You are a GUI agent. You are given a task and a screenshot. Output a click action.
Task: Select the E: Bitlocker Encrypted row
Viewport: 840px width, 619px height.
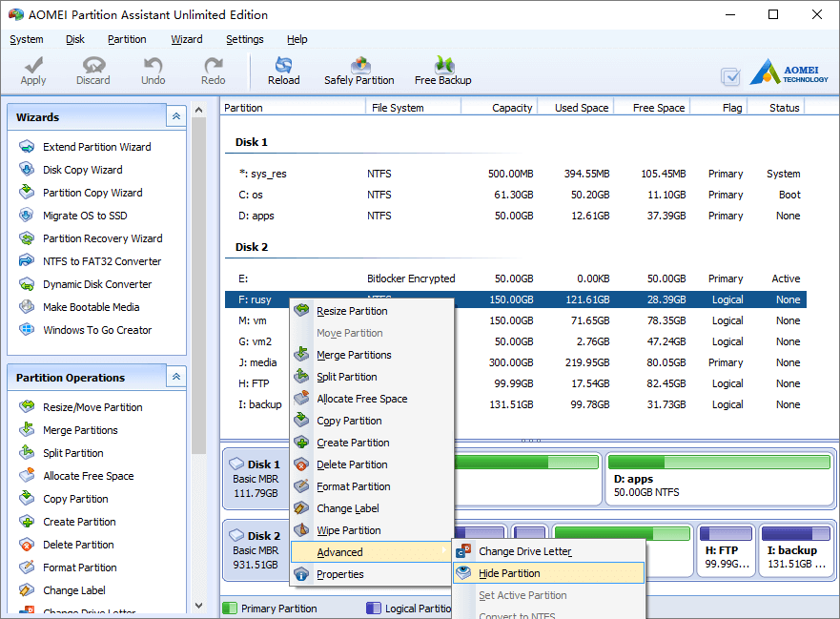click(516, 279)
